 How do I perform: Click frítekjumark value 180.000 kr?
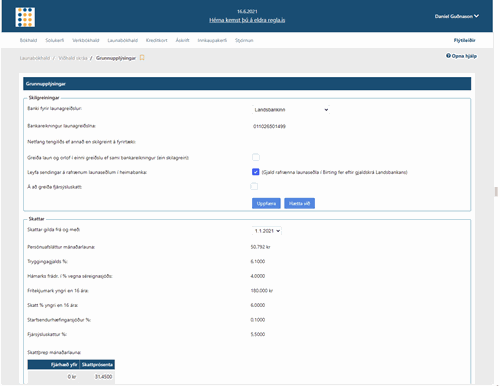(x=262, y=291)
